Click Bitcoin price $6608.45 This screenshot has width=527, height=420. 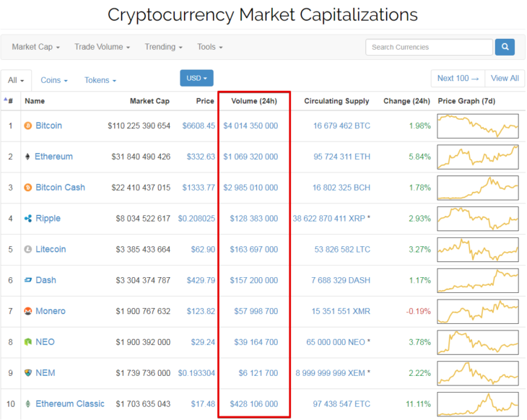tap(199, 126)
